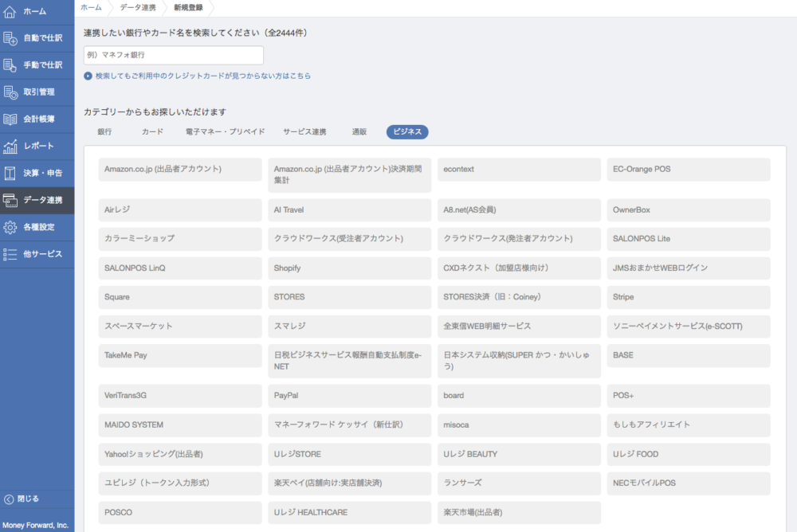Choose SALONPOS Lite service
Viewport: 797px width, 532px height.
point(689,239)
